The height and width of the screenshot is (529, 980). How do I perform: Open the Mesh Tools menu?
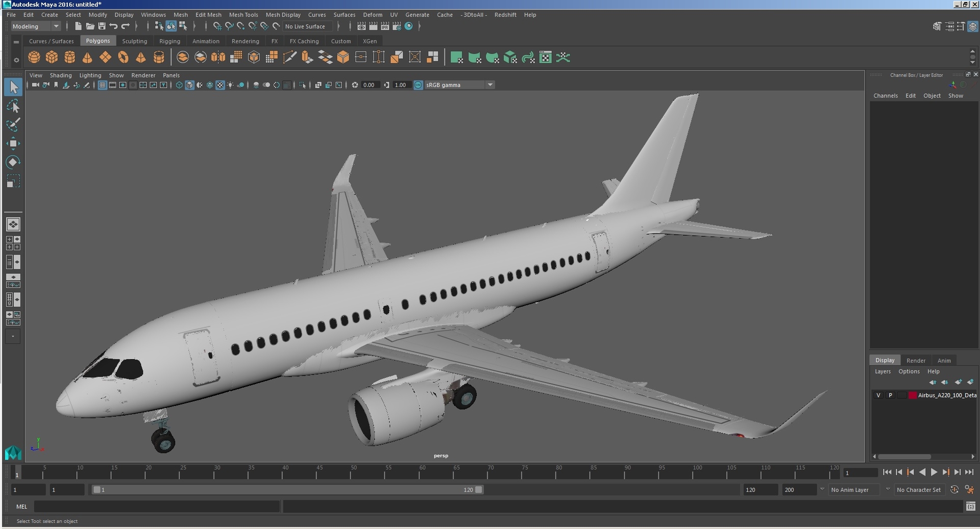coord(243,15)
